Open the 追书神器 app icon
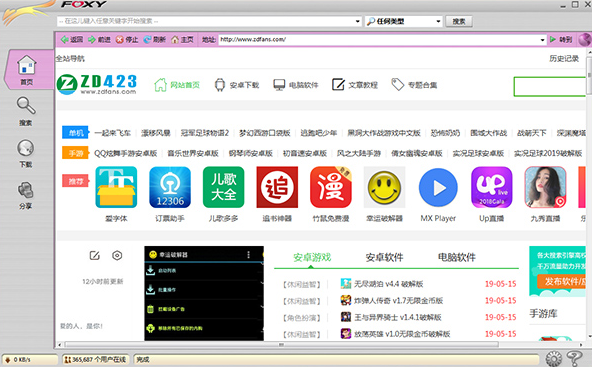The width and height of the screenshot is (592, 367). pos(277,187)
